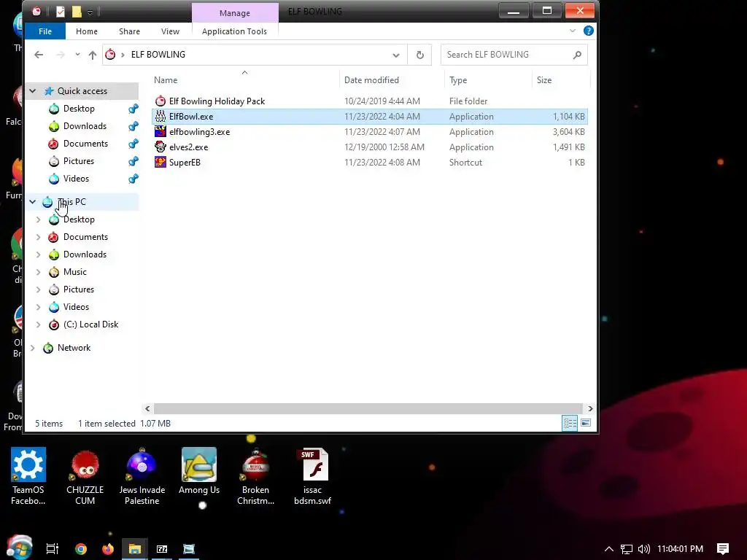Open Videos under Quick access

tap(76, 179)
